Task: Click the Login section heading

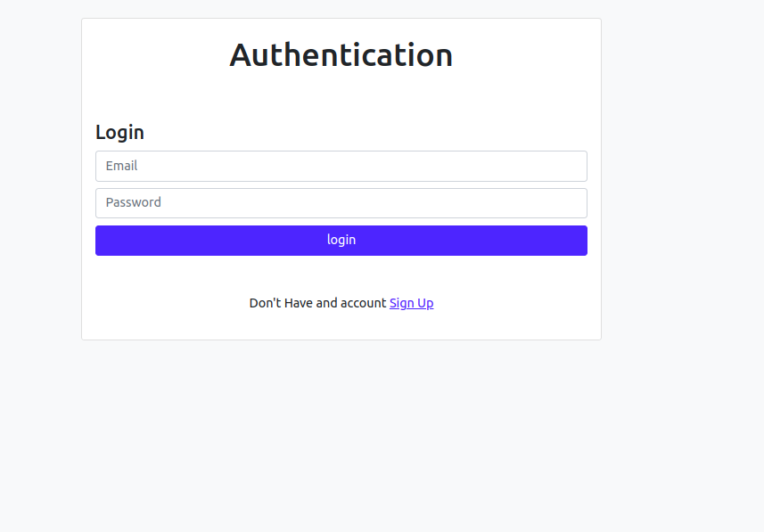Action: click(x=119, y=132)
